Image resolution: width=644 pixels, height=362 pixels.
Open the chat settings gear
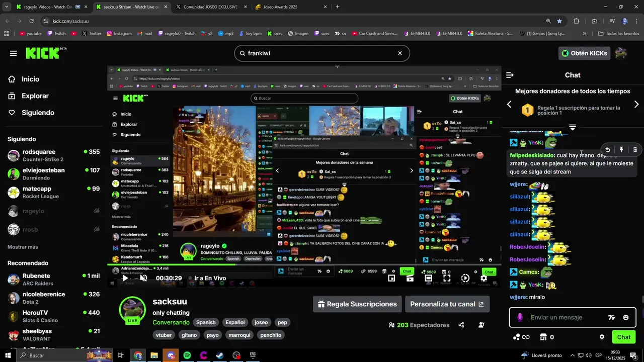pos(602,337)
